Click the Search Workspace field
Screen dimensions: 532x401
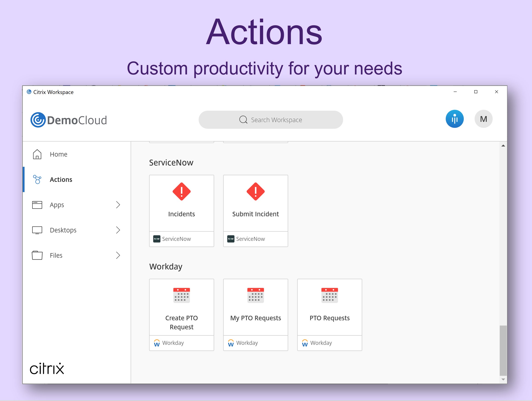(x=270, y=120)
